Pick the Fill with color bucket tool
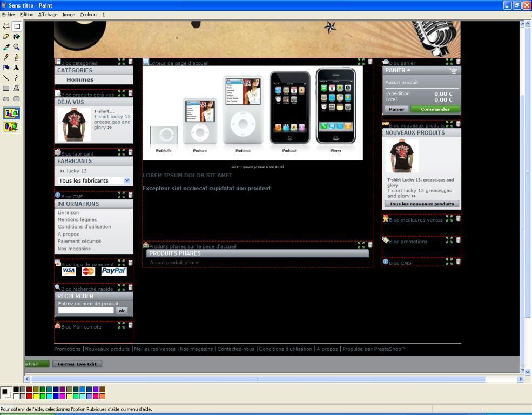This screenshot has width=532, height=415. [x=16, y=37]
